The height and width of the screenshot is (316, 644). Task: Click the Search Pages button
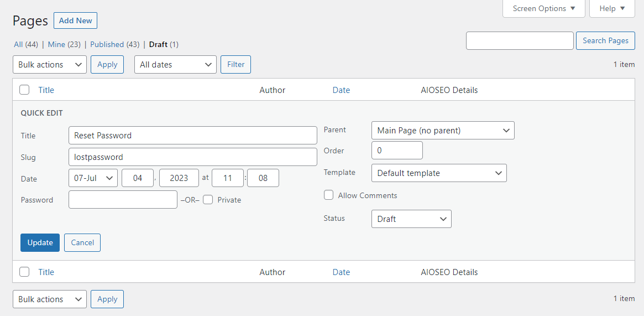pyautogui.click(x=605, y=40)
